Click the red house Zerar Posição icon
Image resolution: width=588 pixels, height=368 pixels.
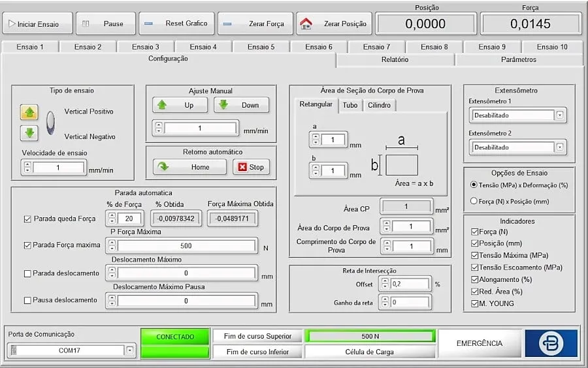click(x=306, y=23)
